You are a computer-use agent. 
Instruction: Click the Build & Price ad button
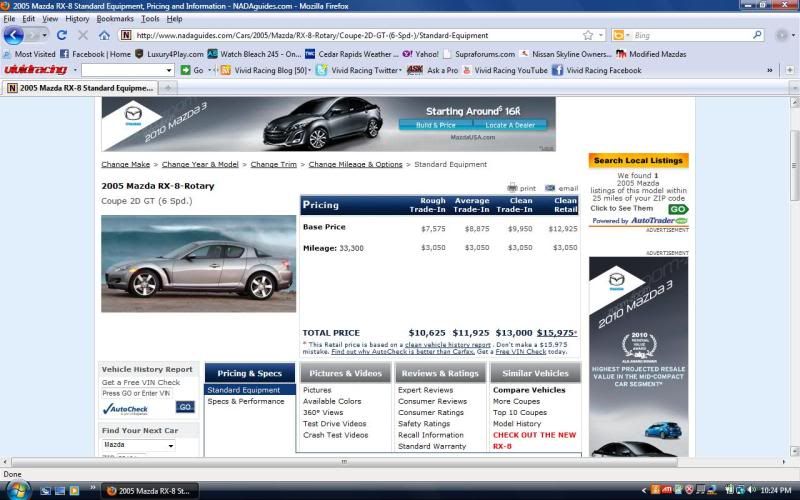435,125
